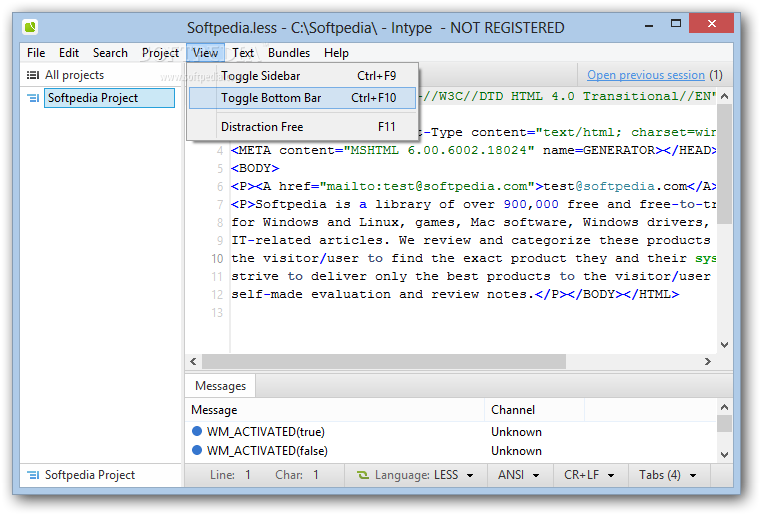761x515 pixels.
Task: Click blue dot beside WM_ACTIVATED(true)
Action: (x=197, y=431)
